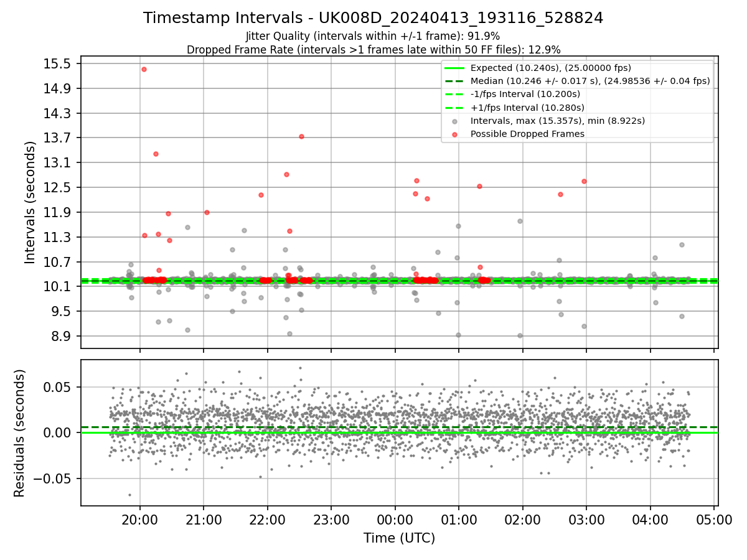Select the "Jitter Quality" 91.9% subtitle line

click(373, 36)
